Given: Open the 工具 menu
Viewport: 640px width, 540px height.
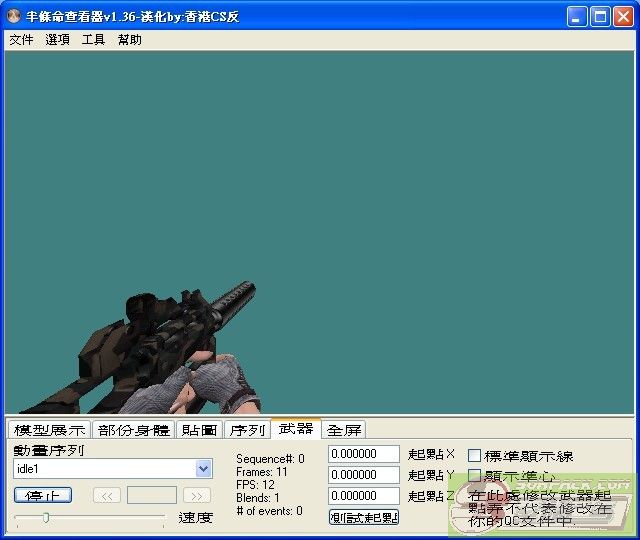Looking at the screenshot, I should pos(93,40).
